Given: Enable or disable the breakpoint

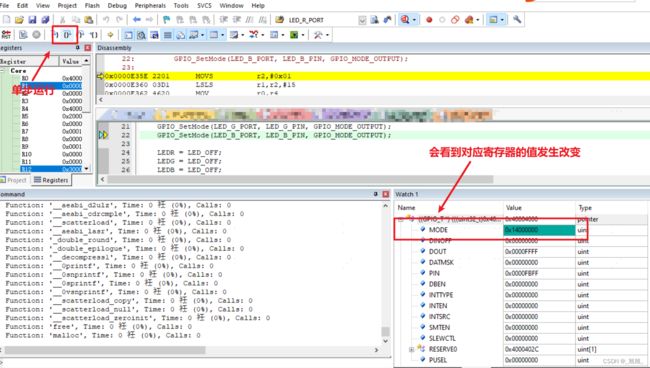Looking at the screenshot, I should (x=442, y=19).
